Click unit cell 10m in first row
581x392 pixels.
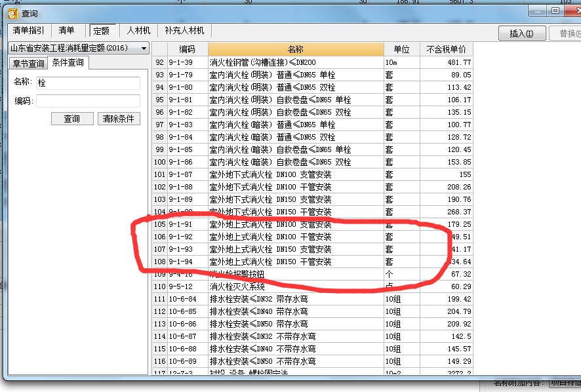402,63
